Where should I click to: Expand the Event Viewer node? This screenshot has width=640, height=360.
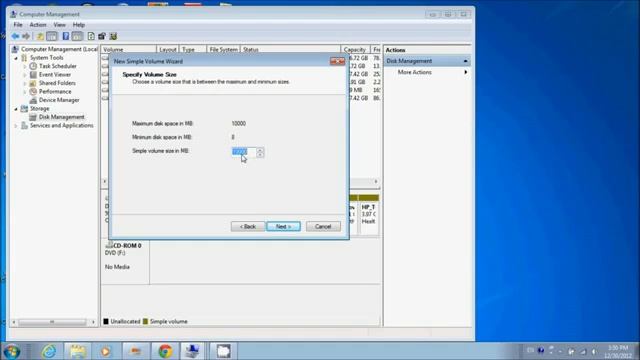point(25,75)
